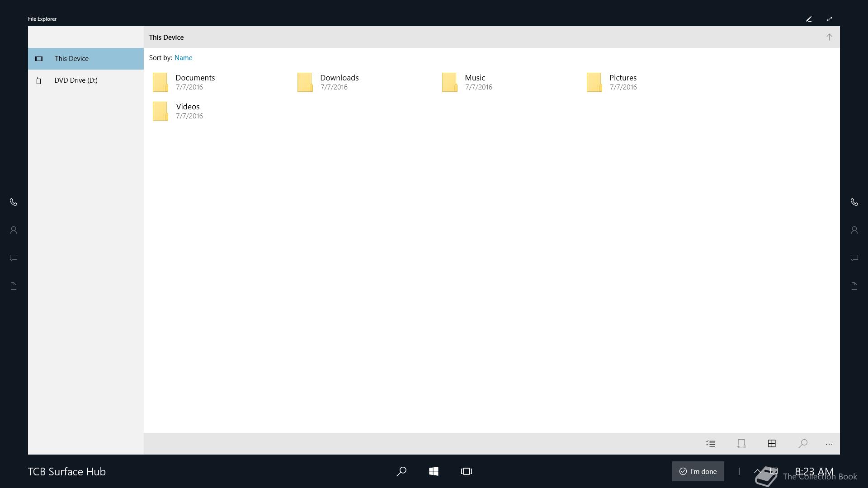Open the right-side People icon

coord(854,230)
